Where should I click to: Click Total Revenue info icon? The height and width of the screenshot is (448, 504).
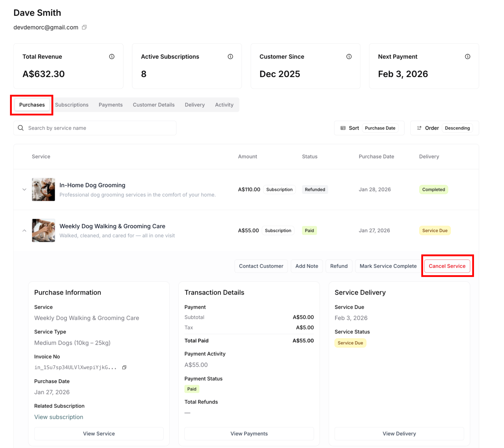click(112, 57)
